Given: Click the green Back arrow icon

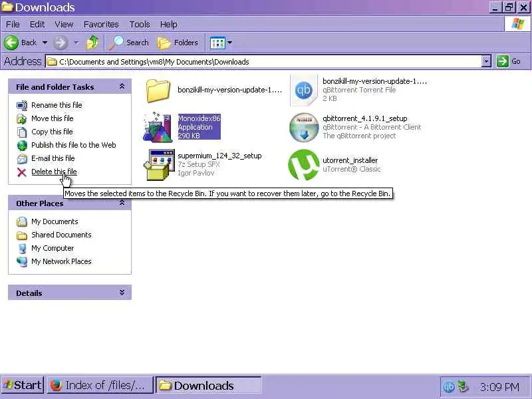Looking at the screenshot, I should coord(11,43).
